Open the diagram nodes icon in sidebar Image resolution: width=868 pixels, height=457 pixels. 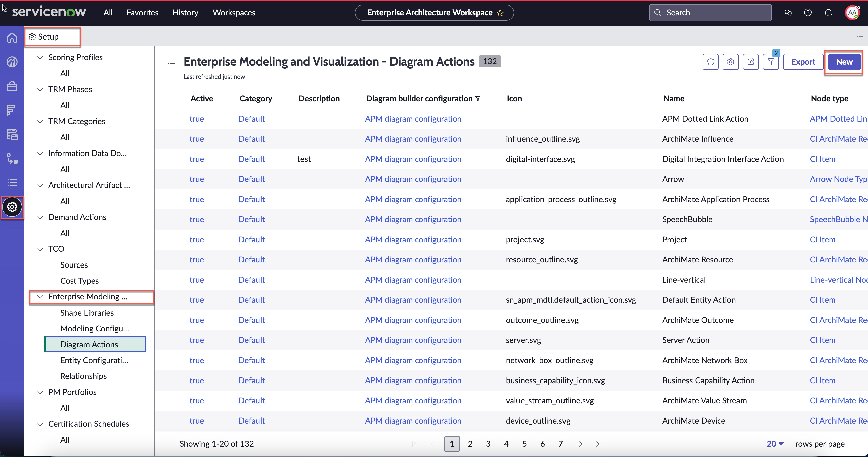12,159
